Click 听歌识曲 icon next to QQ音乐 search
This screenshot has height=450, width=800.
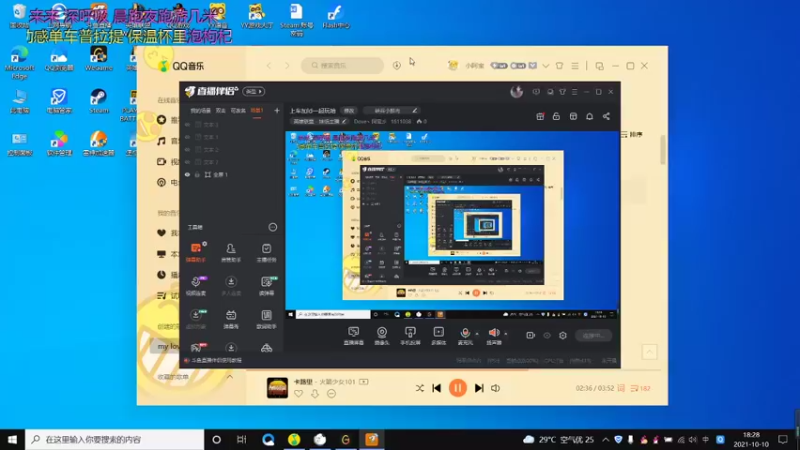tap(396, 65)
